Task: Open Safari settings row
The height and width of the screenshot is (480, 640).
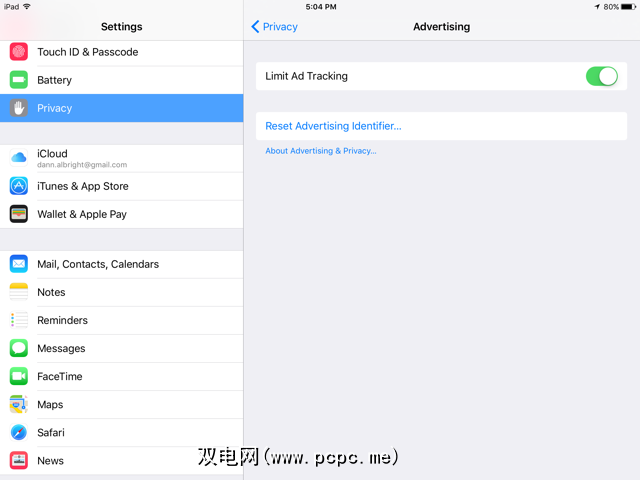Action: (x=122, y=433)
